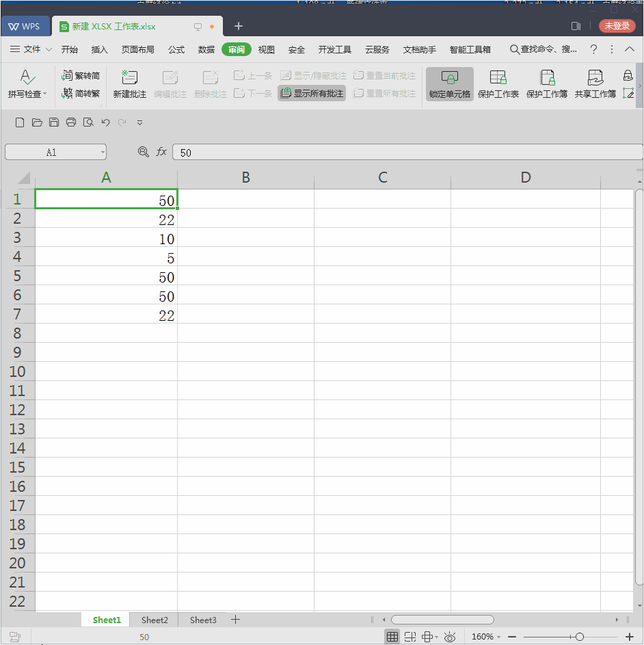Click the formula bar input showing 50
Image resolution: width=644 pixels, height=645 pixels.
[x=407, y=153]
